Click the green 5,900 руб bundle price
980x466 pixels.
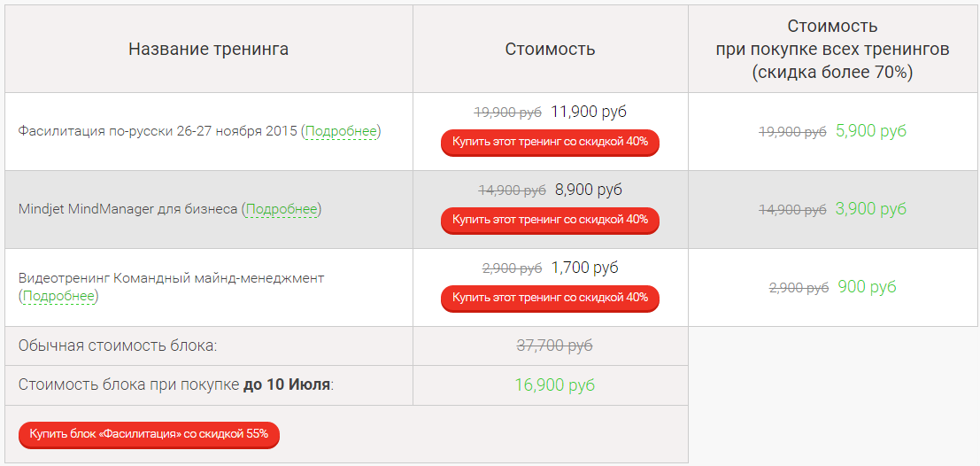click(871, 131)
